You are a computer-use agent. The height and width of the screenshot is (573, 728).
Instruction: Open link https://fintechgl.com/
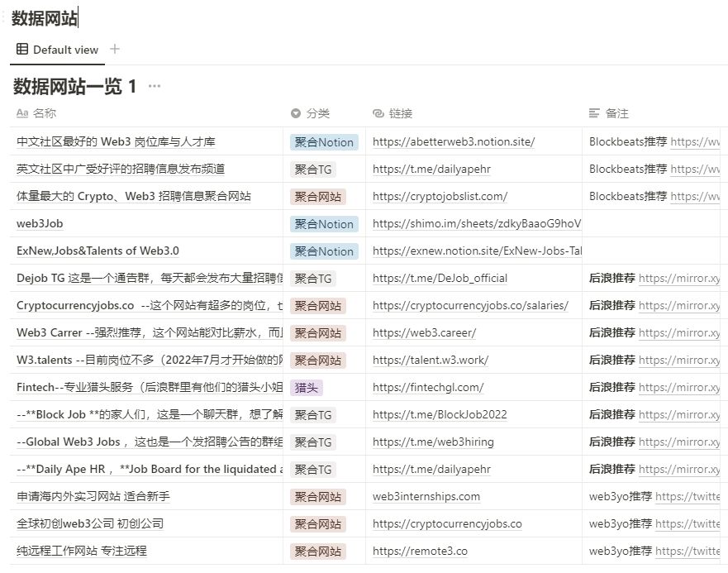point(428,388)
